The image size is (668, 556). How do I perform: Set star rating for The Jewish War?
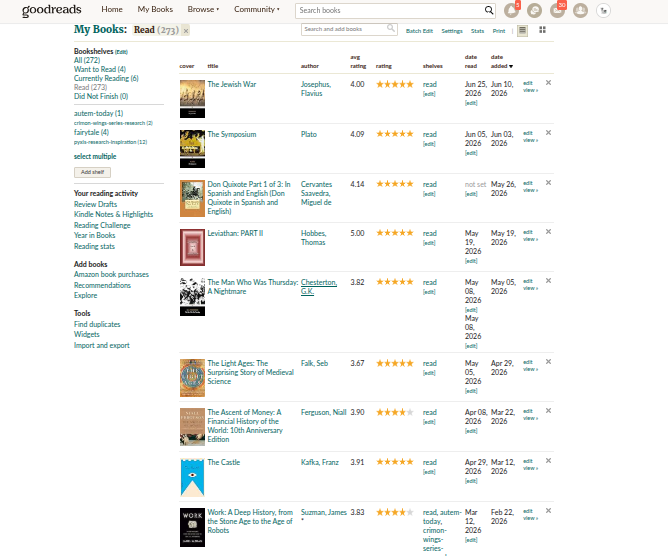point(394,84)
